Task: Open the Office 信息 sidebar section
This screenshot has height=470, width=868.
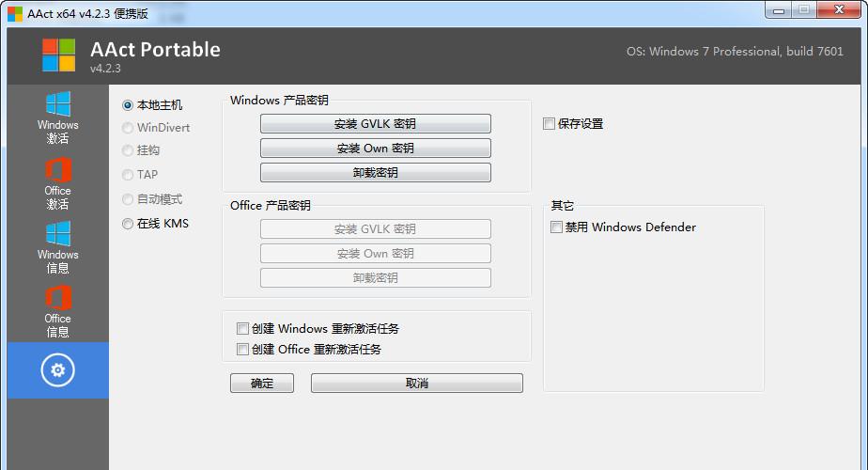Action: tap(58, 311)
